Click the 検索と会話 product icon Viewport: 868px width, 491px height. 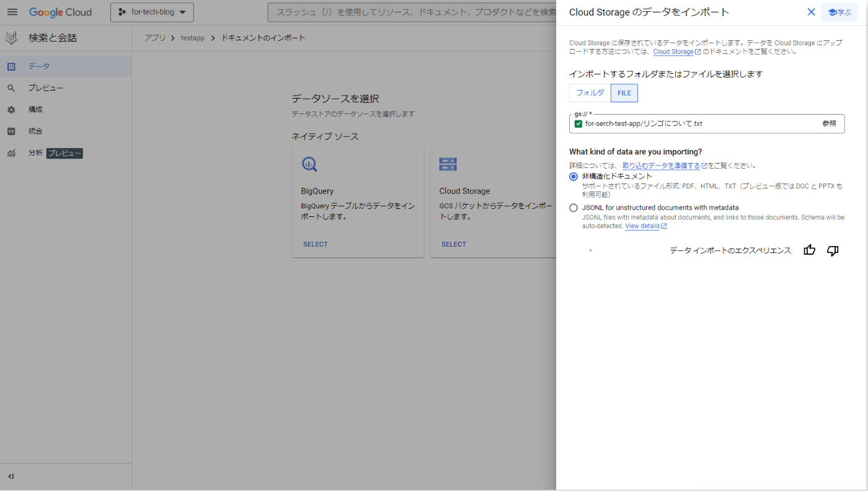click(11, 38)
